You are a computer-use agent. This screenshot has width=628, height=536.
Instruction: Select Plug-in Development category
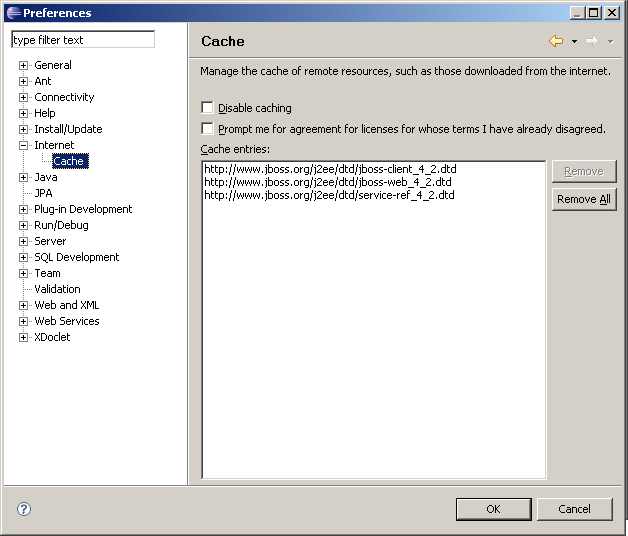point(83,209)
